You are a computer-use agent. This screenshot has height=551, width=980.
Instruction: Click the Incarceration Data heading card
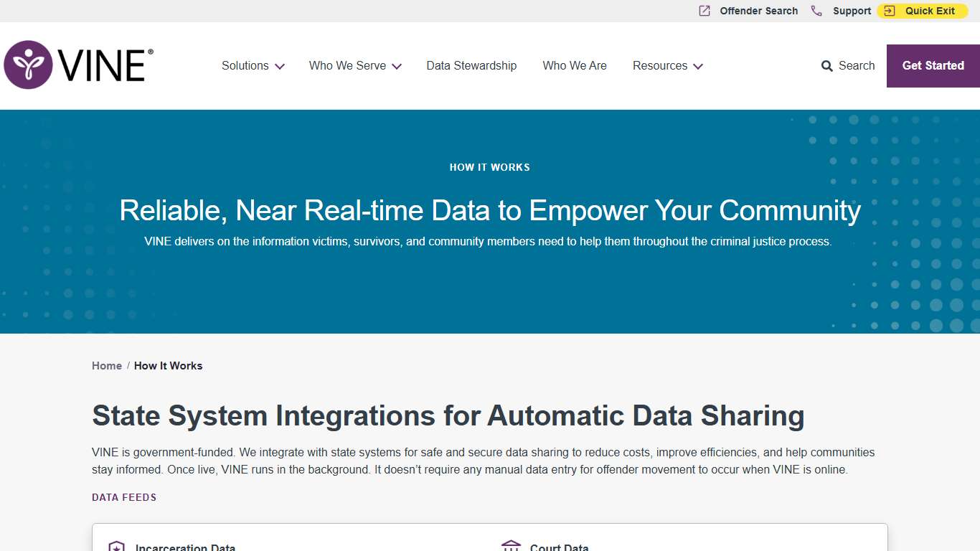point(185,546)
